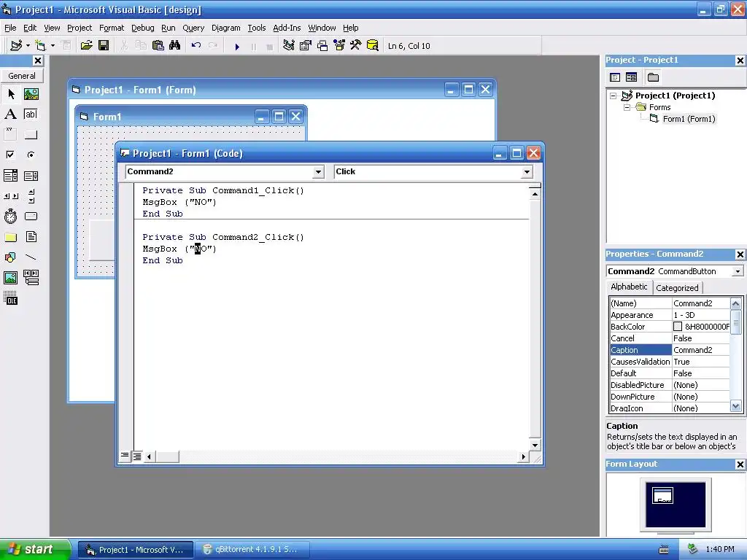Toggle Folders icon in Project panel
747x560 pixels.
click(x=653, y=77)
